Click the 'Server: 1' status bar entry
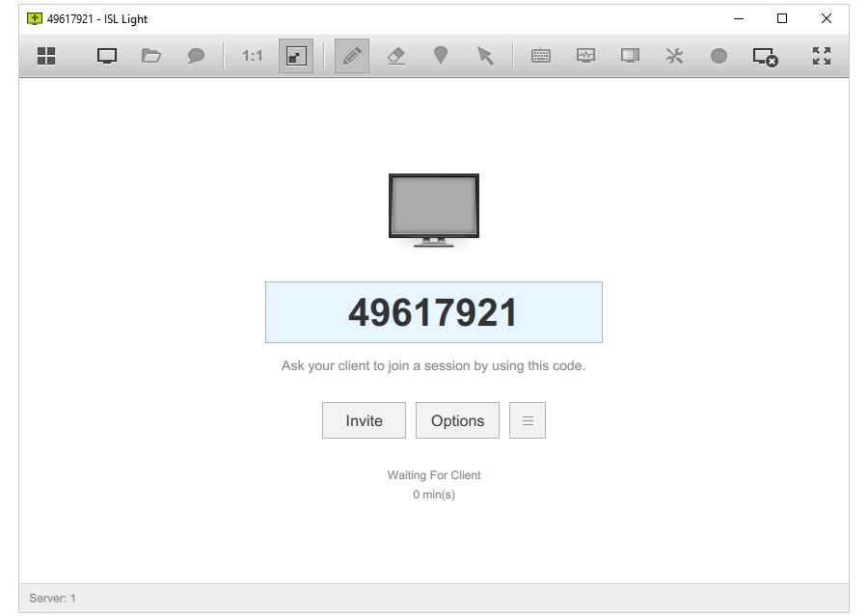The width and height of the screenshot is (868, 616). [x=53, y=599]
